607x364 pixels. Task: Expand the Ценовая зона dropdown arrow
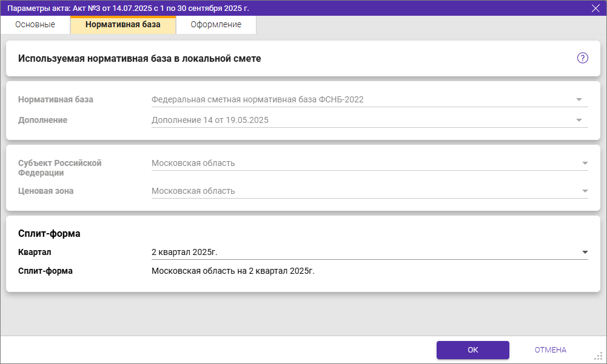pos(585,191)
